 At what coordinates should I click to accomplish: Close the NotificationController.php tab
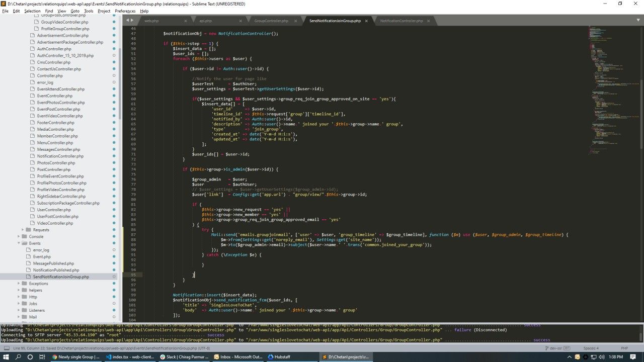(428, 21)
